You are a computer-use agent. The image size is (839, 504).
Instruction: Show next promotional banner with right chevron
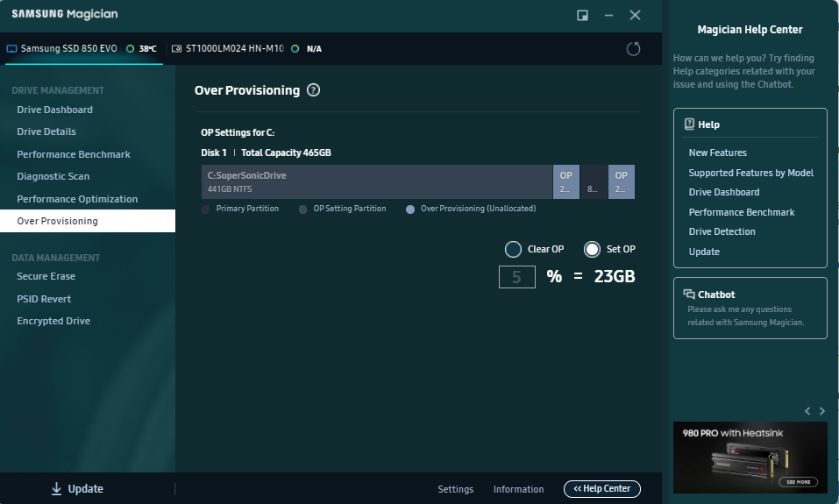(822, 411)
